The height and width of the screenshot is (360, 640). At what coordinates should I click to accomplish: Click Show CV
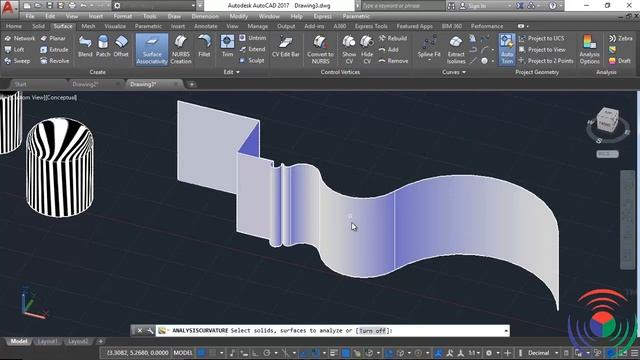(349, 49)
